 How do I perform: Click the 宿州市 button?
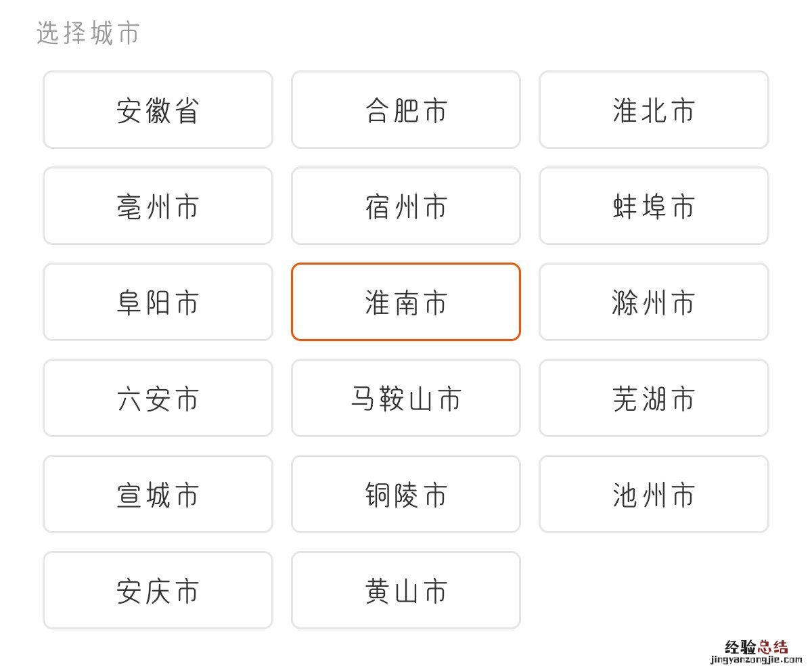[x=406, y=206]
